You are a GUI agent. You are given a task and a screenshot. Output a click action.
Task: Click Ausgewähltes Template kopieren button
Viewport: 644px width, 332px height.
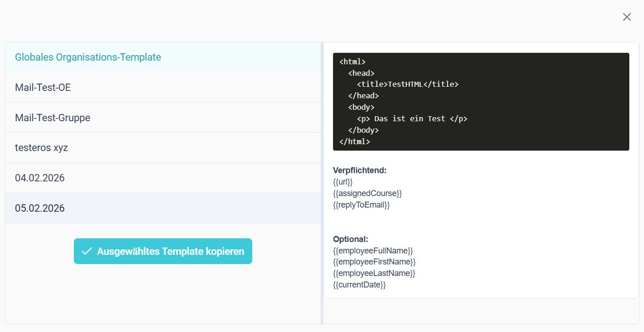coord(163,251)
